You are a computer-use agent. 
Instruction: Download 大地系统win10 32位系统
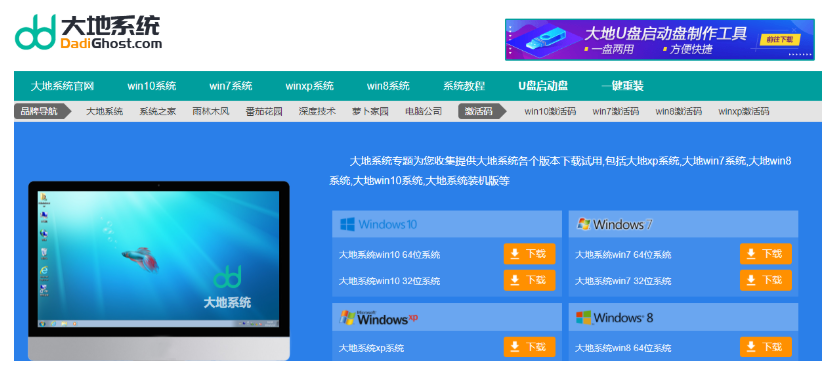point(529,280)
